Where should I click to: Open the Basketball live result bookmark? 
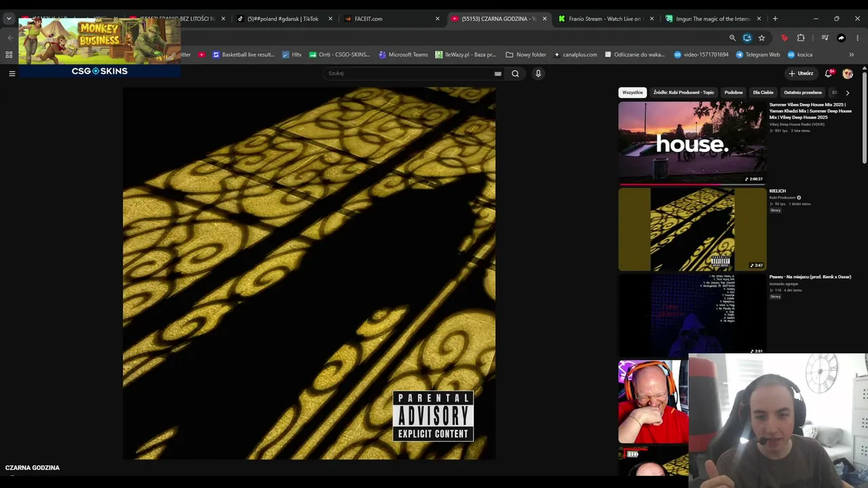(x=243, y=55)
